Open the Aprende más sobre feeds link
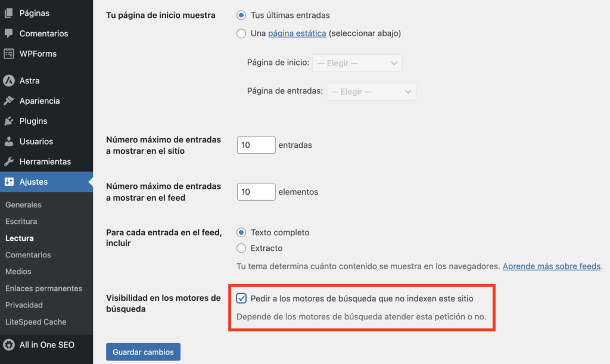The image size is (610, 364). coord(551,266)
